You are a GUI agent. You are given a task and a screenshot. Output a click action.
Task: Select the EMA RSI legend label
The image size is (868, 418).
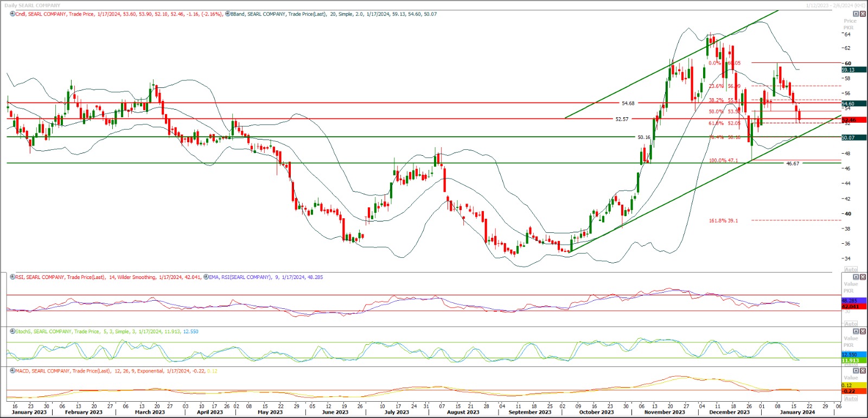tap(240, 277)
